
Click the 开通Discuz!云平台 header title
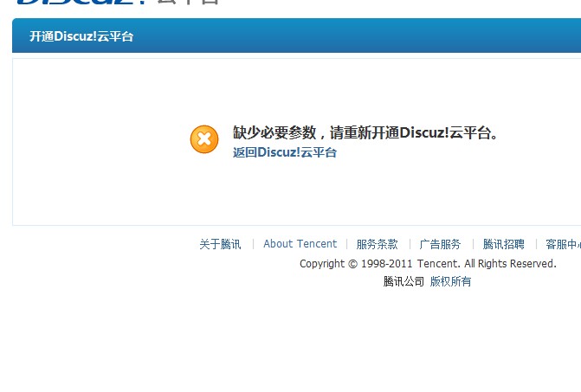pos(81,36)
